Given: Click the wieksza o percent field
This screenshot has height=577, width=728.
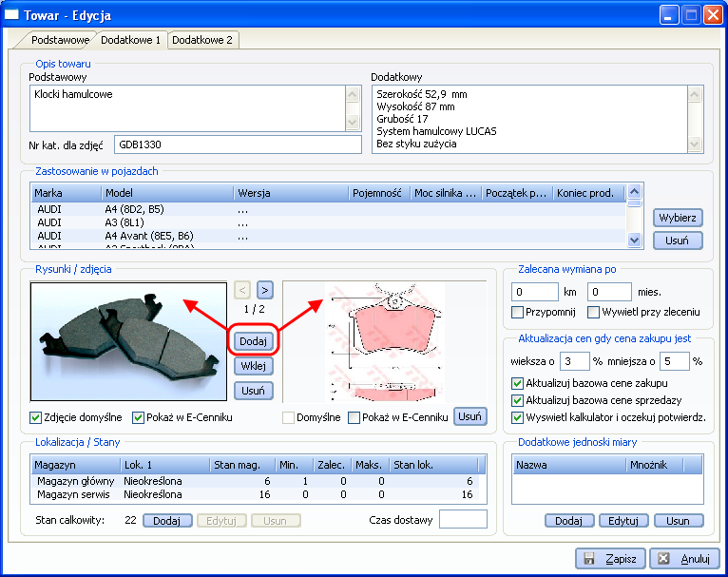Looking at the screenshot, I should click(574, 361).
